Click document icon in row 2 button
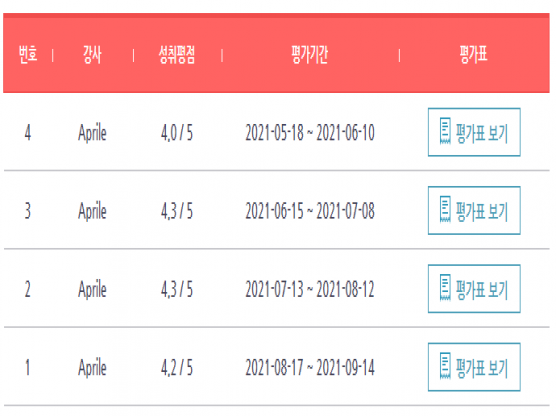The height and width of the screenshot is (416, 556). pos(445,288)
